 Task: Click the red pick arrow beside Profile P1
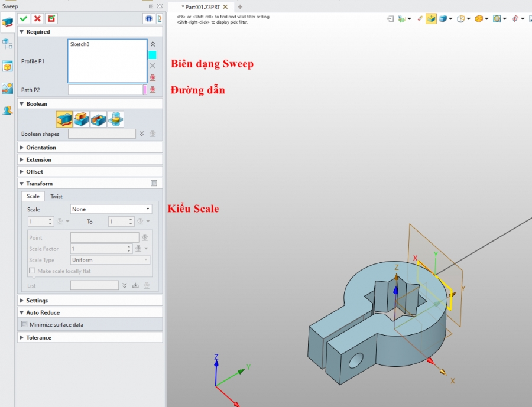tap(153, 77)
